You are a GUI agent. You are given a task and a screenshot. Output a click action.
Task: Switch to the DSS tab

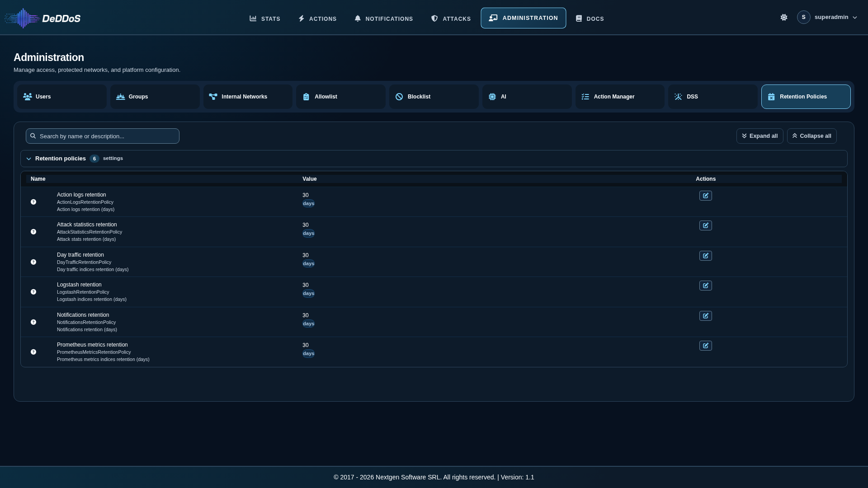(x=713, y=97)
